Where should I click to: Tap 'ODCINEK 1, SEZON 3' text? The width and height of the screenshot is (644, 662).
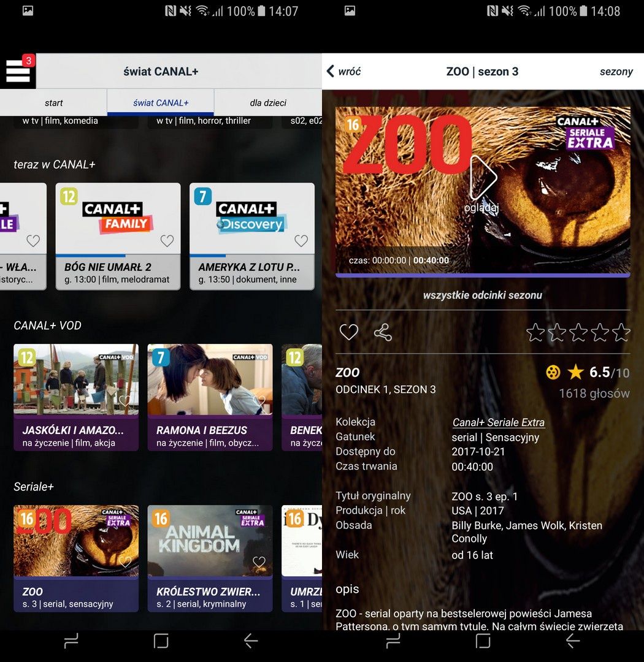[x=385, y=390]
